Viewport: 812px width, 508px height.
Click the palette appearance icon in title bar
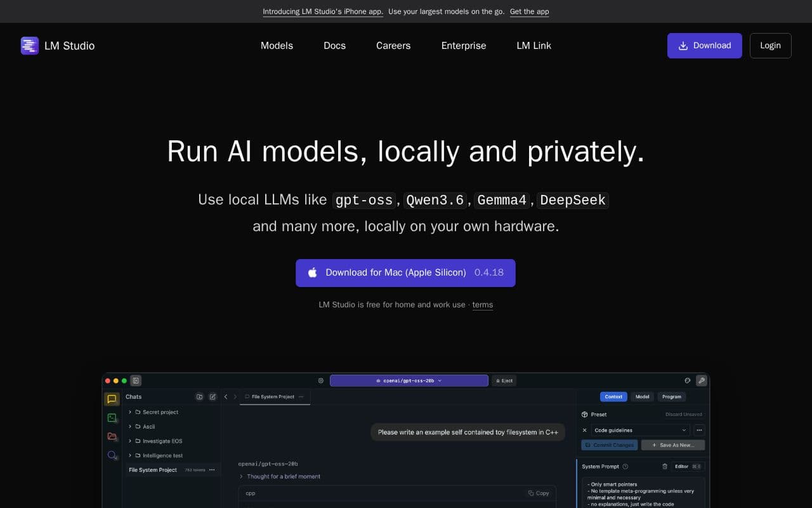pos(687,380)
